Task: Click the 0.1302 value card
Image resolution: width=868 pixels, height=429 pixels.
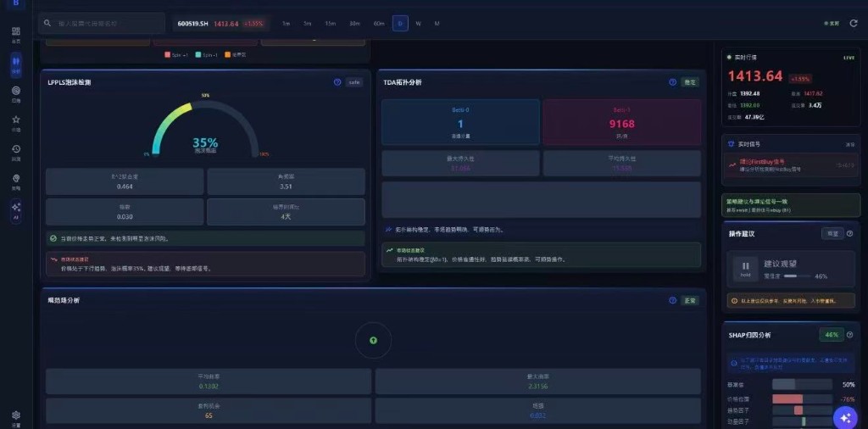Action: pyautogui.click(x=209, y=382)
